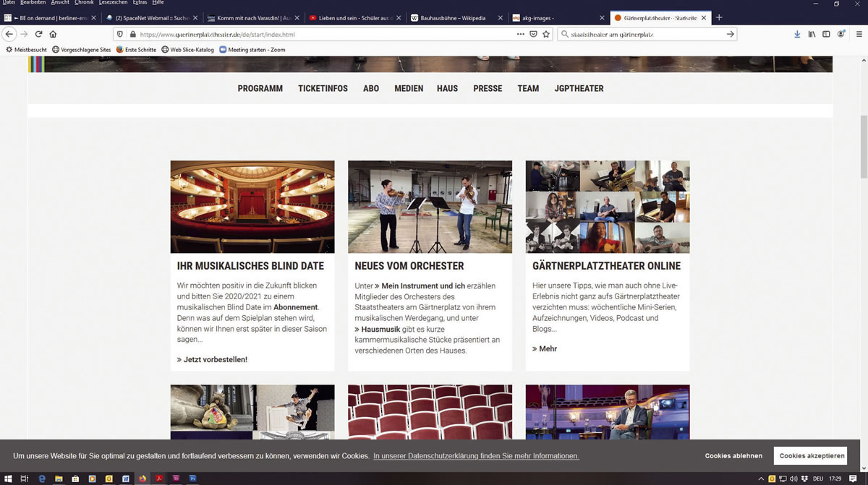Image resolution: width=868 pixels, height=485 pixels.
Task: Click the Cookies akzeptieren button
Action: [x=810, y=456]
